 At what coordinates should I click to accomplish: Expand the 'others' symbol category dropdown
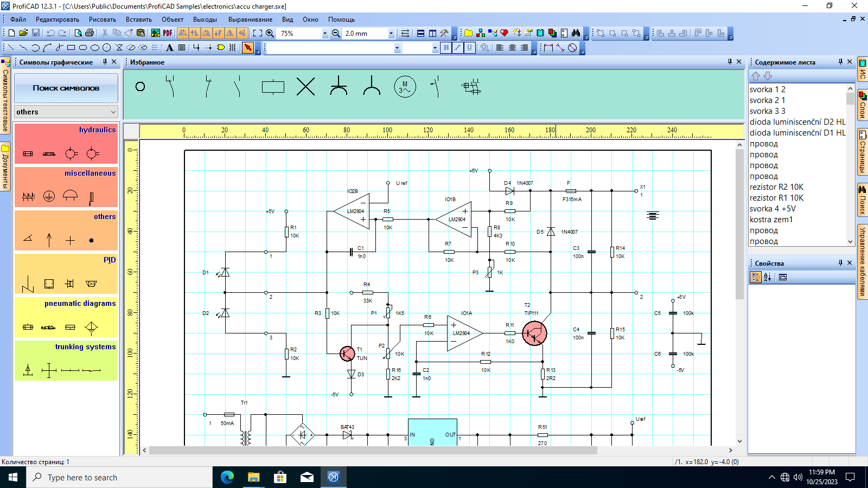113,112
